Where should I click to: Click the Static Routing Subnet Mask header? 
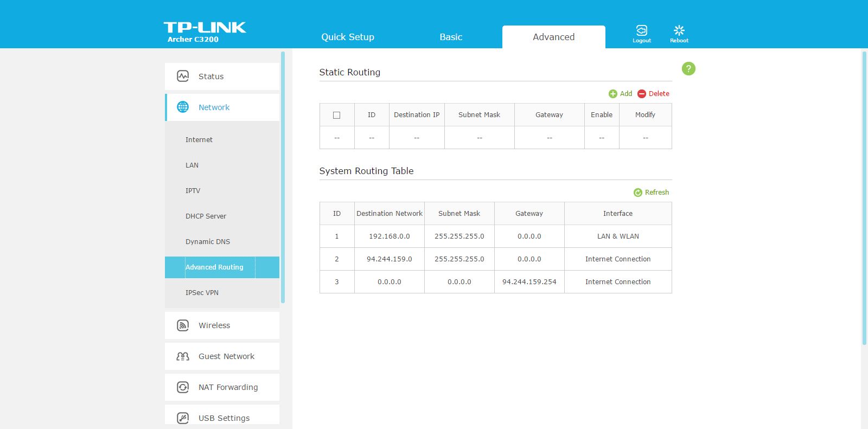(x=480, y=115)
